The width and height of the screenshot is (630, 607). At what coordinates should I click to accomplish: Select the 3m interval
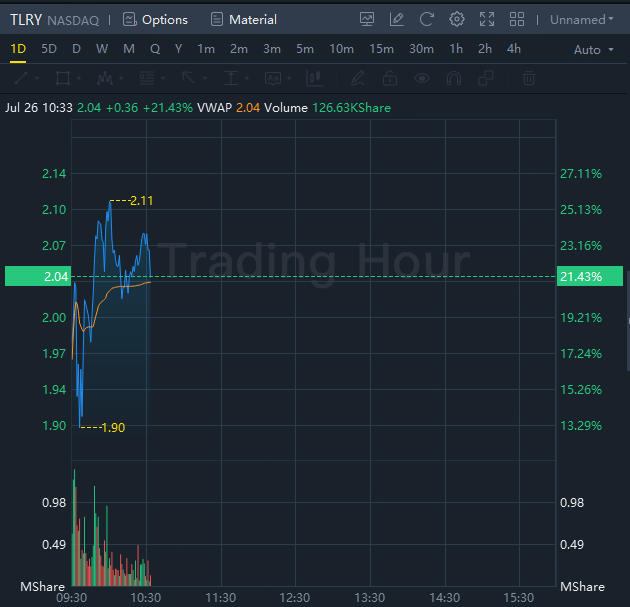tap(272, 49)
